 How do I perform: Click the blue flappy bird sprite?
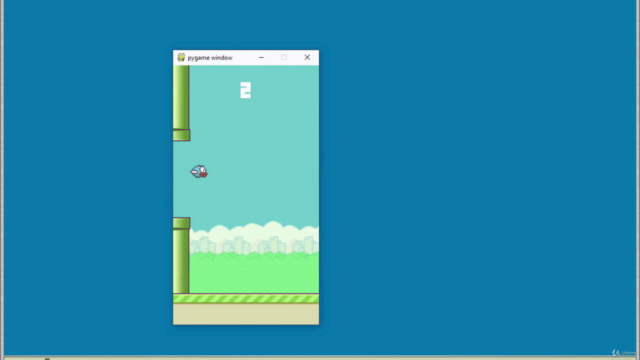coord(199,172)
